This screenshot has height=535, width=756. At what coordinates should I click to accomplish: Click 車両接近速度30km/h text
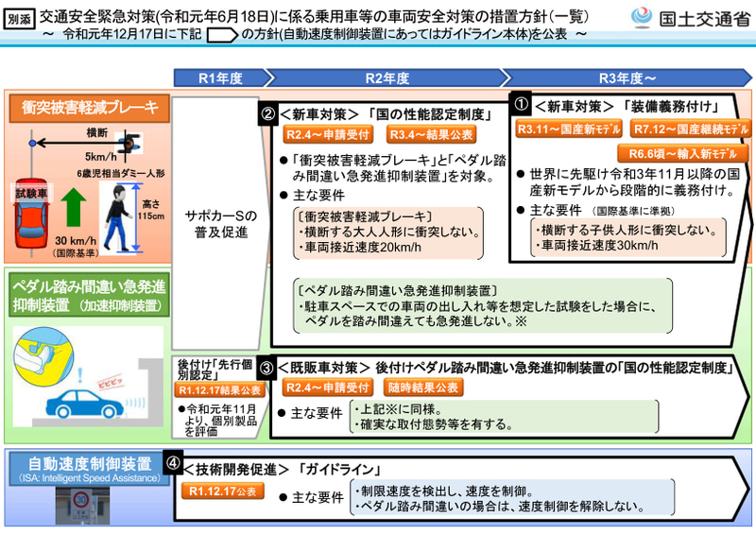(x=596, y=246)
